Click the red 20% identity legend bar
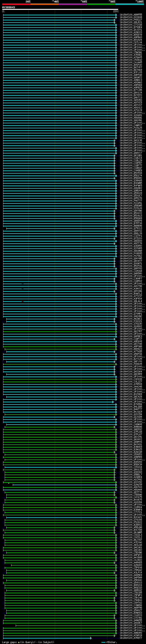Viewport: 146px width, 644px height. tap(16, 4)
